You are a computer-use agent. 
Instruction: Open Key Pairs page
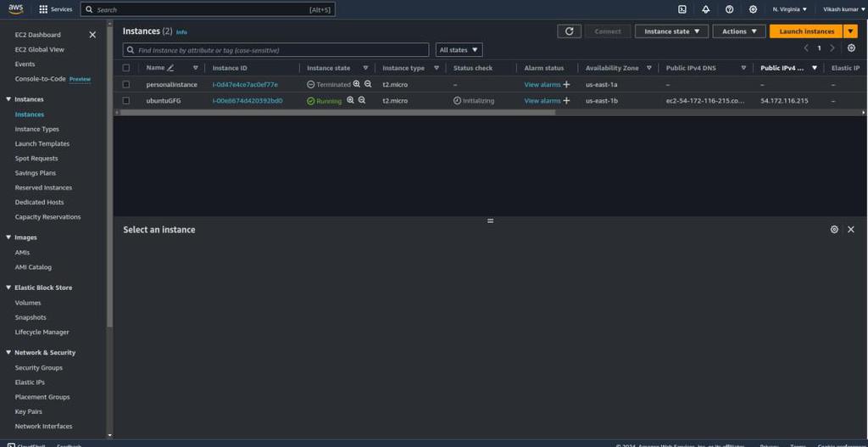(28, 411)
